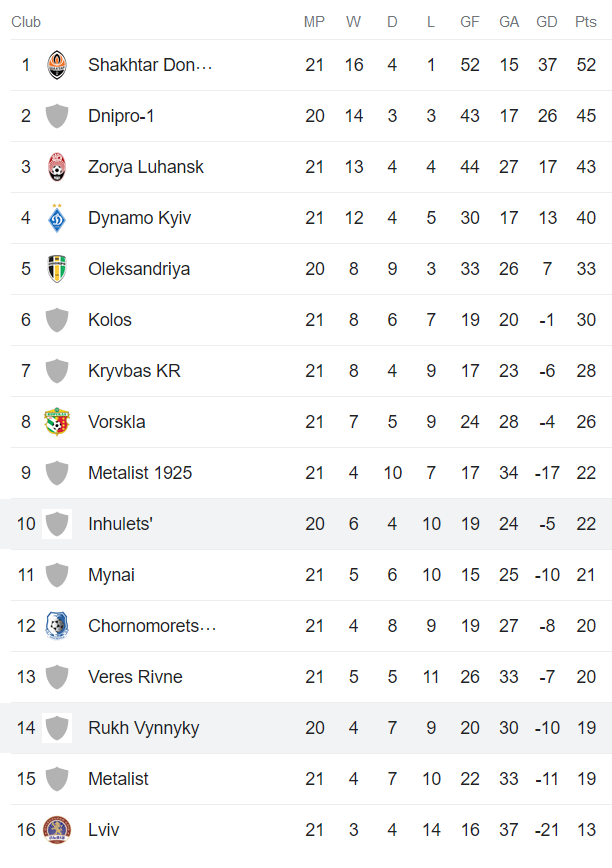Click the Oleksandriya club crest

click(x=57, y=269)
